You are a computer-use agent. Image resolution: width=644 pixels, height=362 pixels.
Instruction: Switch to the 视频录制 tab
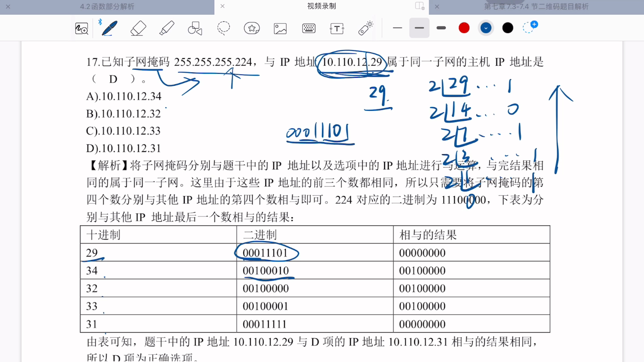coord(322,6)
